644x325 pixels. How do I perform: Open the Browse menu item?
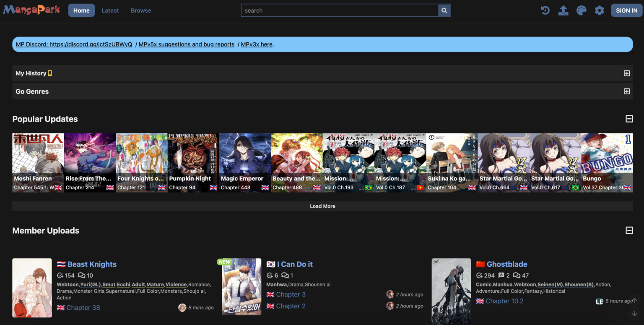point(141,10)
